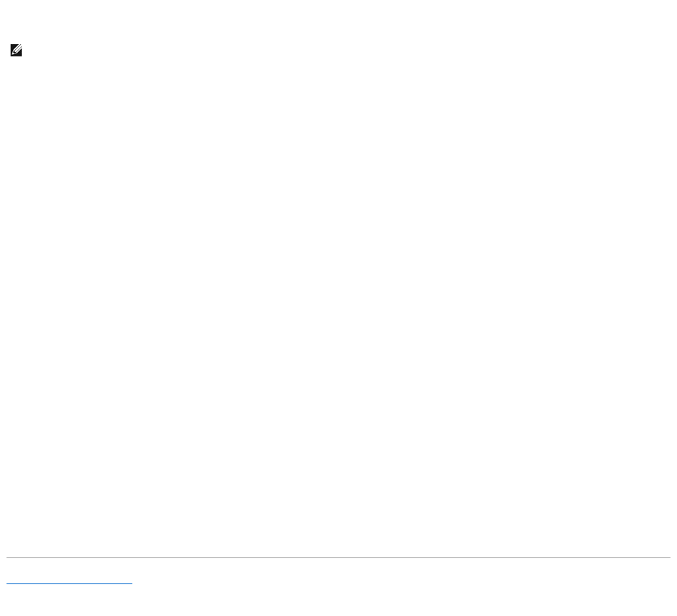Click the NOTE indicator icon
This screenshot has height=616, width=677.
pyautogui.click(x=16, y=50)
